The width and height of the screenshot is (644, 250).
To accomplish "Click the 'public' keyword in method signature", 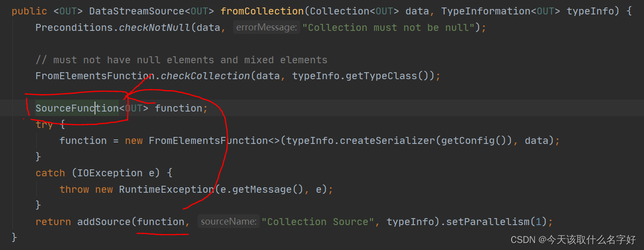I will (29, 11).
